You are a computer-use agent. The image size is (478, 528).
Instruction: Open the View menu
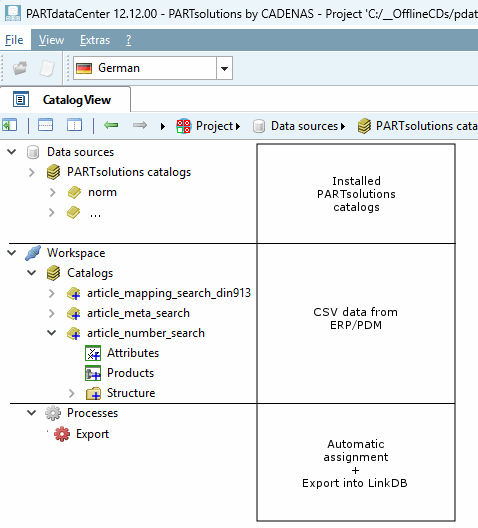click(51, 40)
